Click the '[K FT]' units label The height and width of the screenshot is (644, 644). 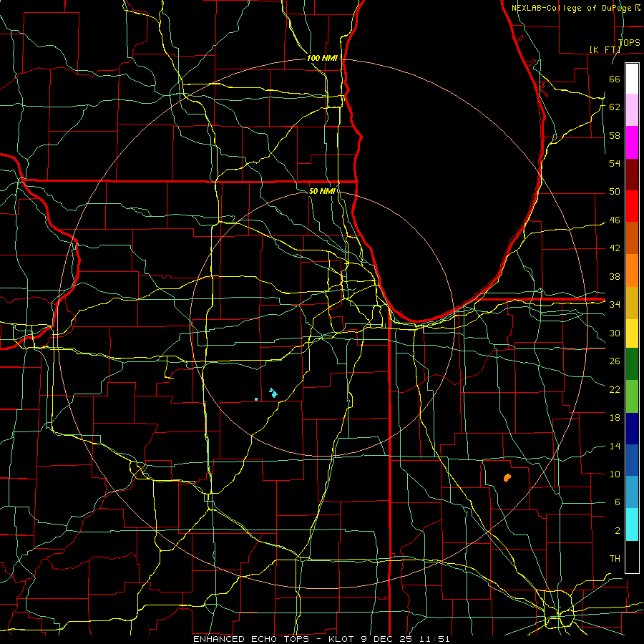pyautogui.click(x=605, y=49)
